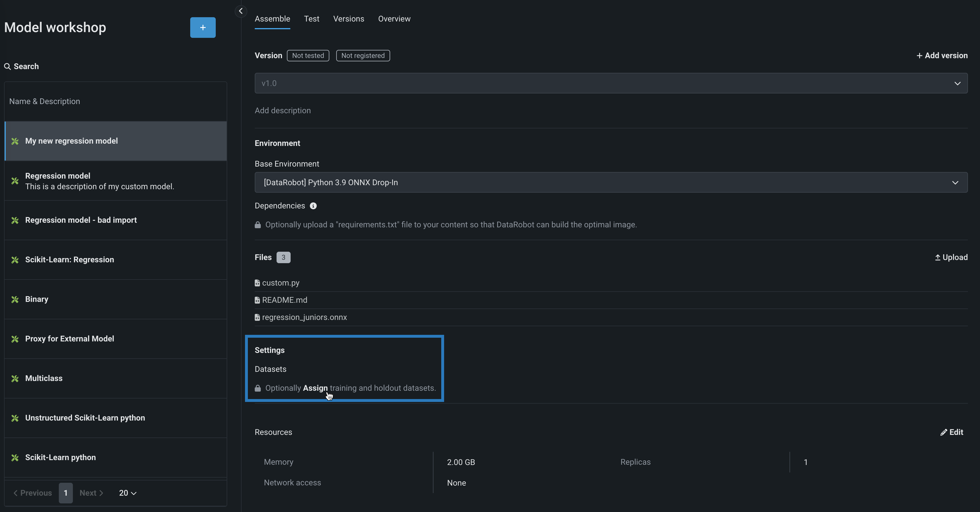Click the Add description field
This screenshot has width=980, height=512.
pos(282,110)
